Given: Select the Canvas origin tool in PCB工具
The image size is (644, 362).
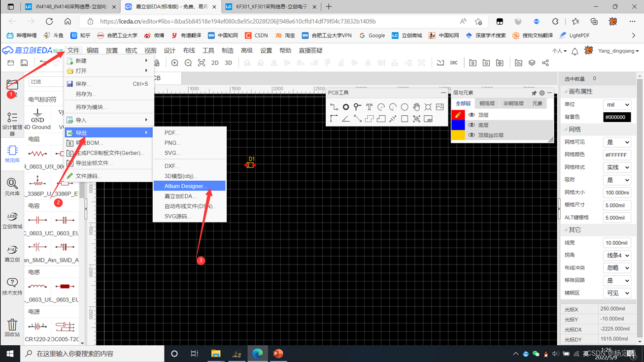Looking at the screenshot, I should click(x=334, y=119).
